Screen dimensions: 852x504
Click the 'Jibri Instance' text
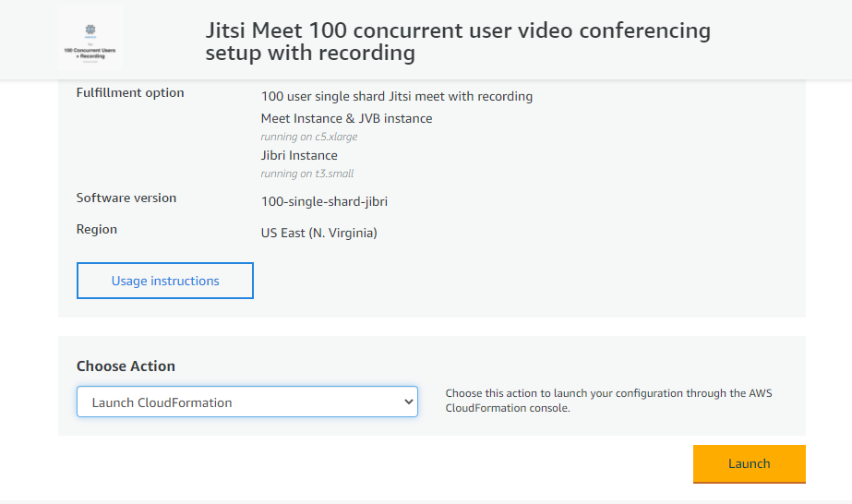point(299,155)
